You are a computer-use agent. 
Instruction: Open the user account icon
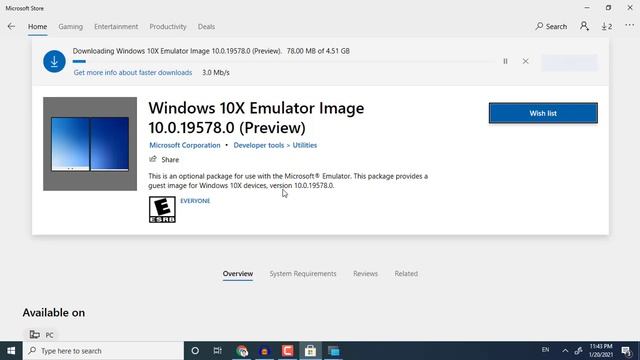(584, 26)
